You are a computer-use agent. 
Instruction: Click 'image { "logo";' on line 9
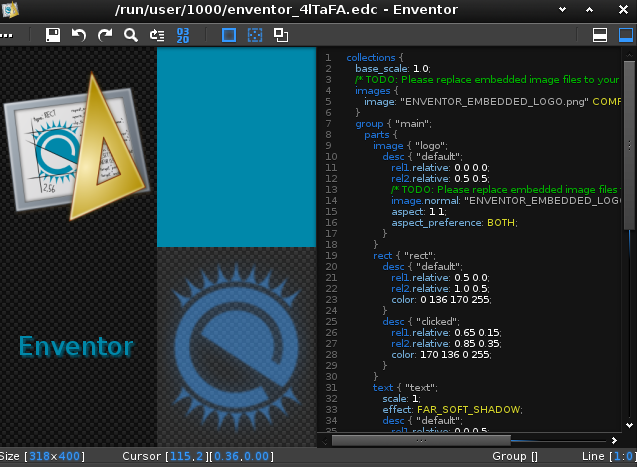click(x=410, y=145)
